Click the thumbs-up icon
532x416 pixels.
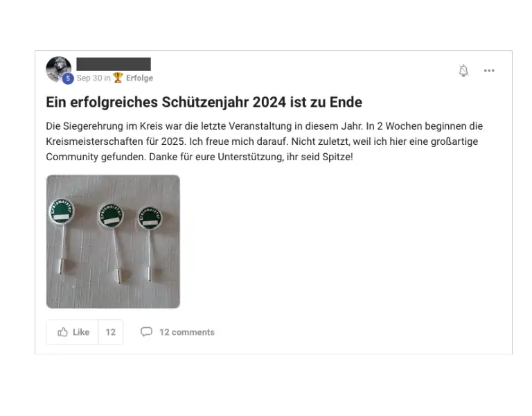coord(62,332)
